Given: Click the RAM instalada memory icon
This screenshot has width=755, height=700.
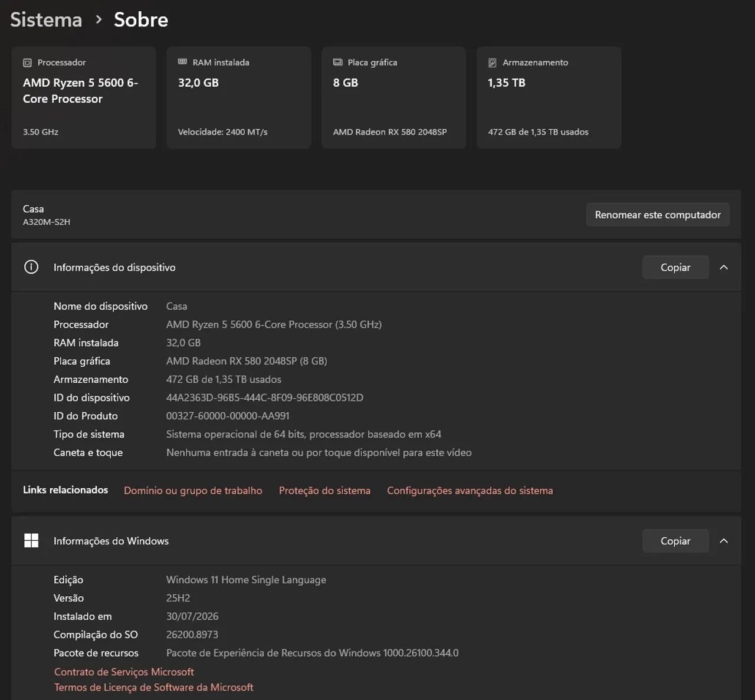Looking at the screenshot, I should click(x=182, y=62).
